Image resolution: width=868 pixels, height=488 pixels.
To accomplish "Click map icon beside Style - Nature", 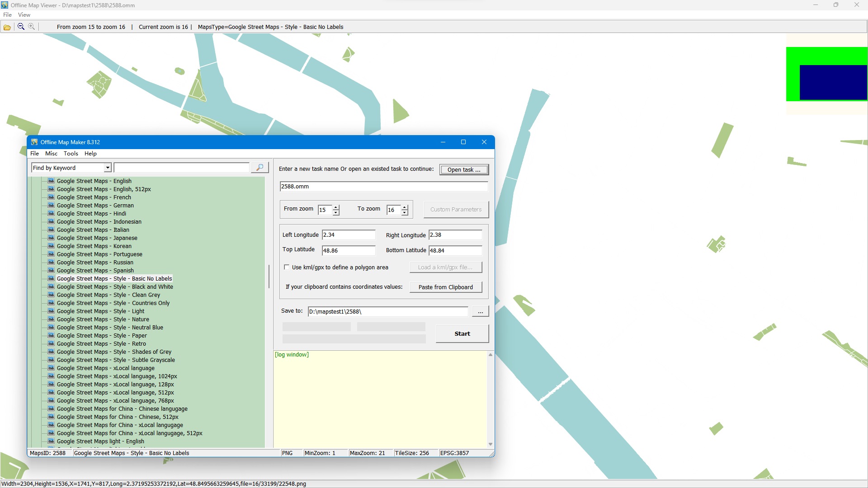I will pyautogui.click(x=51, y=319).
